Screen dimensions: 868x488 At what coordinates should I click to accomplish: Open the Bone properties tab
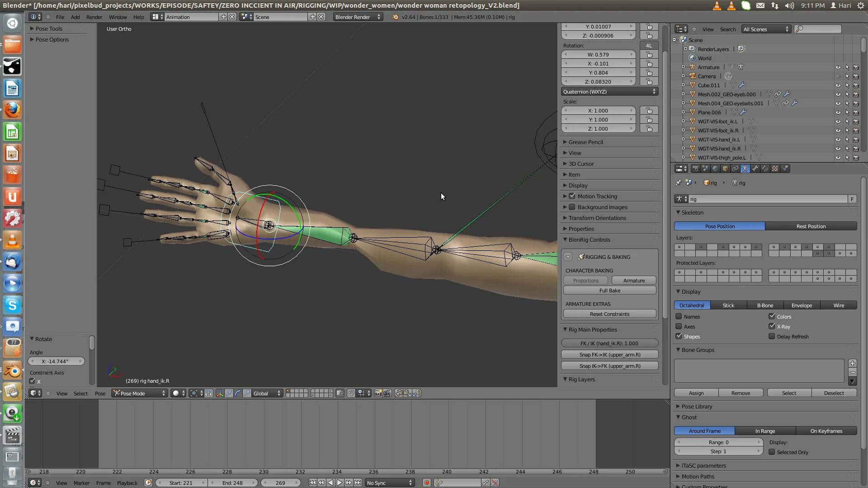[755, 169]
